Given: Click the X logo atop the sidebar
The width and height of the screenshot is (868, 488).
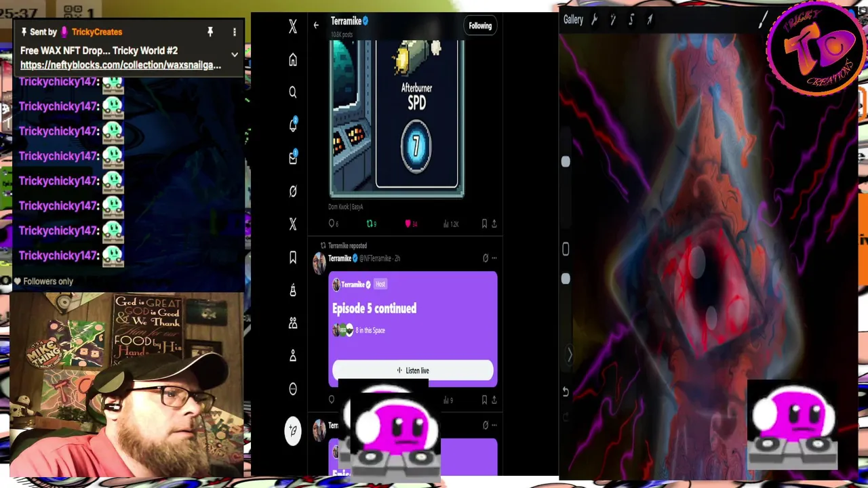Looking at the screenshot, I should click(293, 26).
